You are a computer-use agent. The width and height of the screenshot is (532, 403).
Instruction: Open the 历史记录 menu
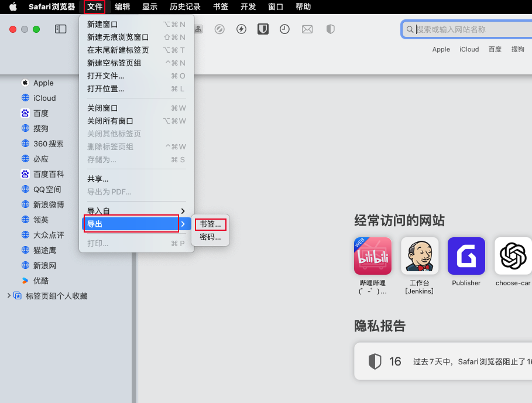click(185, 7)
